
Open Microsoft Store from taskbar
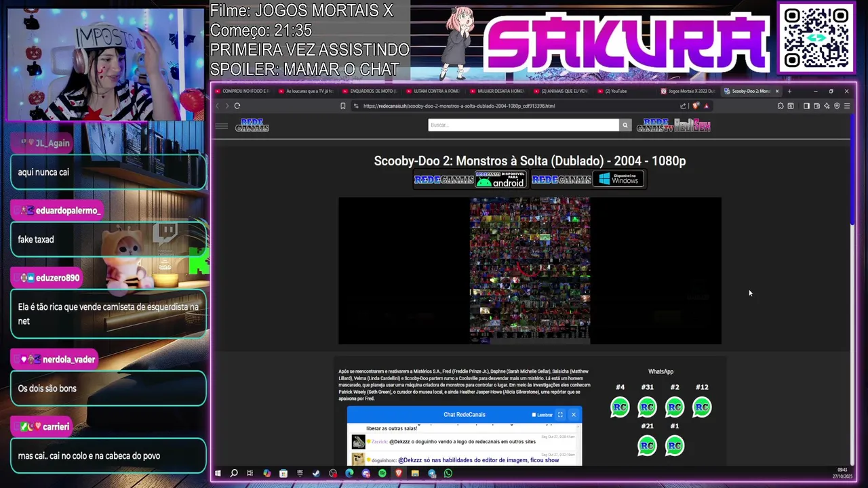pyautogui.click(x=283, y=473)
